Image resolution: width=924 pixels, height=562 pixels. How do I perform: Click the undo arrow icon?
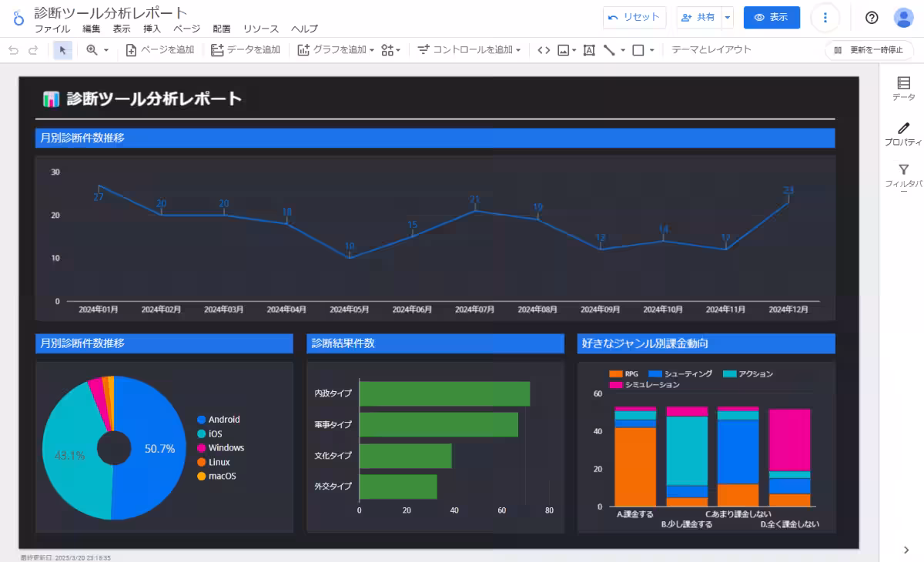[x=13, y=50]
